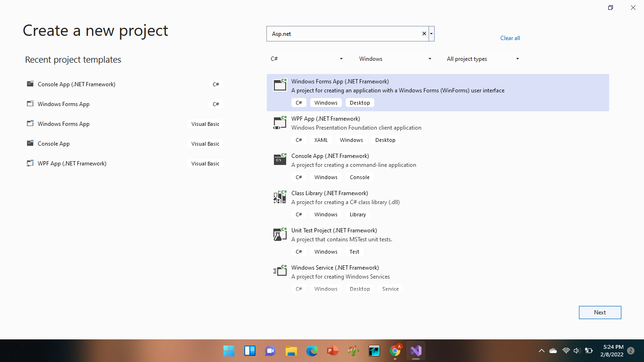644x362 pixels.
Task: Click the recent WPF App (.NET Framework) icon
Action: pos(30,163)
